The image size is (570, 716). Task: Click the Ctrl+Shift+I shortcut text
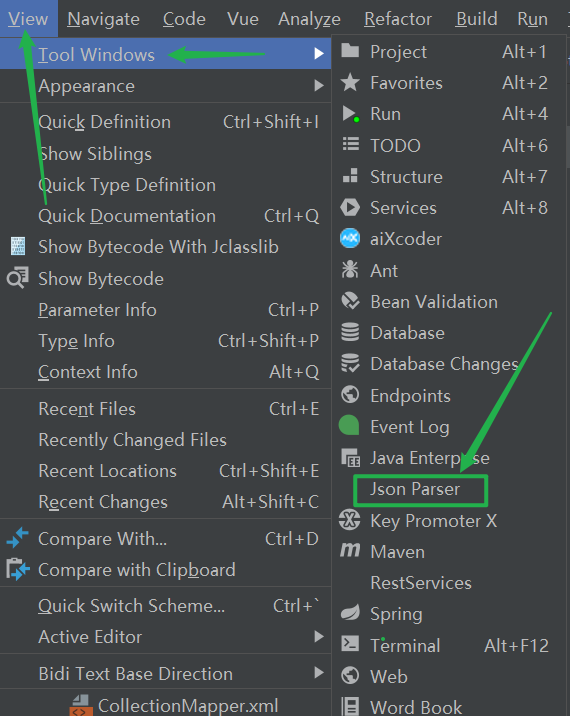coord(271,122)
